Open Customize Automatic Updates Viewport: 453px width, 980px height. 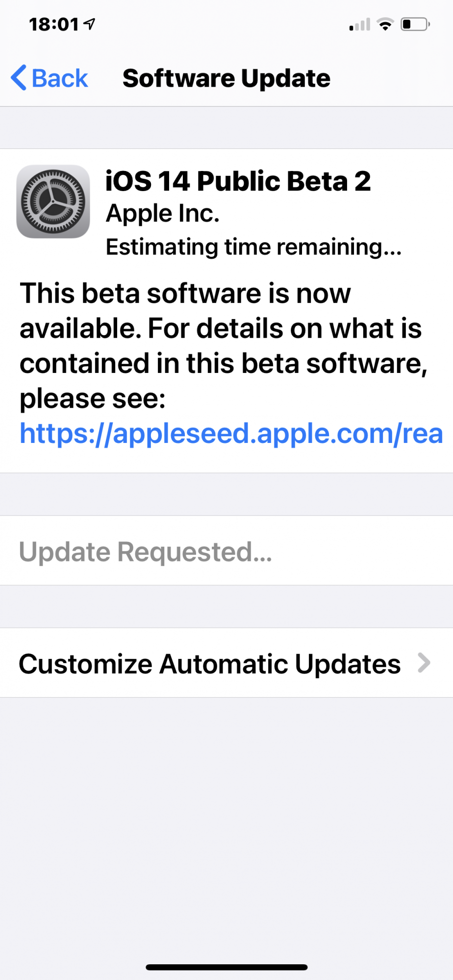tap(226, 663)
